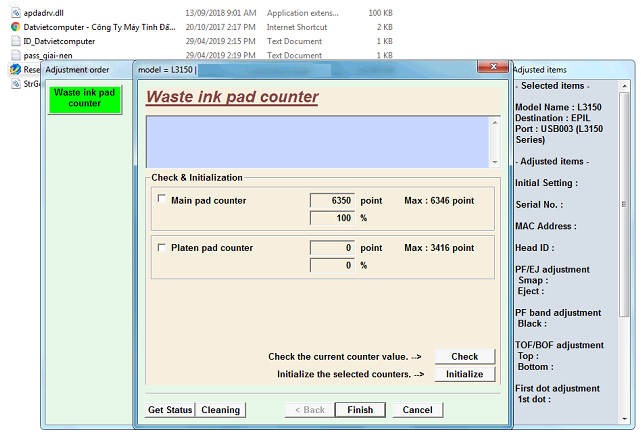Click the 'model = L3150' title bar text
The height and width of the screenshot is (438, 641).
coord(165,70)
